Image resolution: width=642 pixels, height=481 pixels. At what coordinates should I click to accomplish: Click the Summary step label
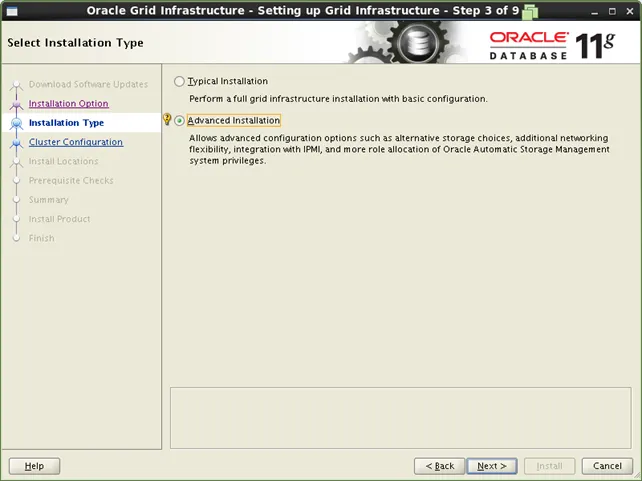(x=49, y=200)
